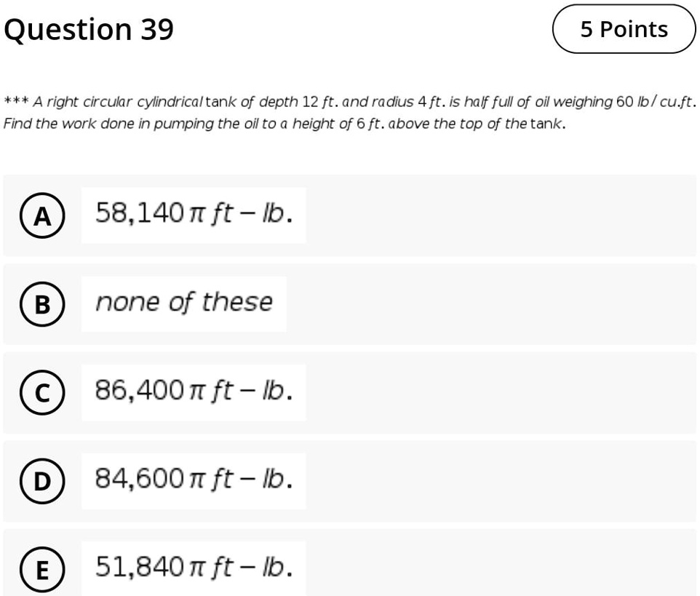Select the row containing option B
This screenshot has height=596, width=700.
(349, 303)
